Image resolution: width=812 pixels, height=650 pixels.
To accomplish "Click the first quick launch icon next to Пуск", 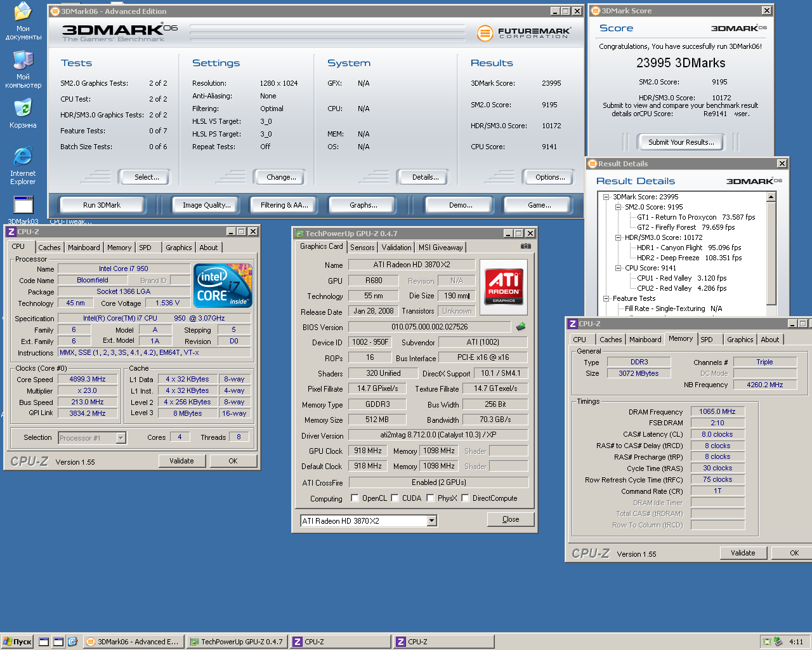I will pos(44,642).
